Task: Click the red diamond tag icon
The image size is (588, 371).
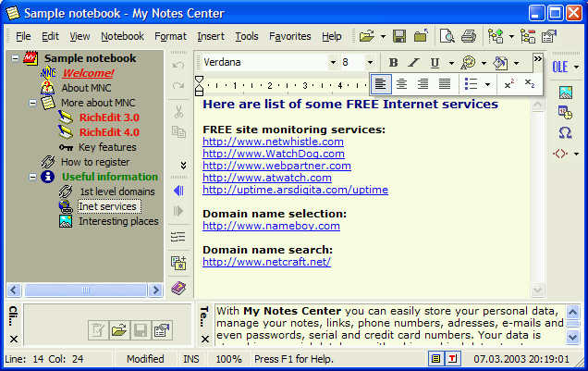Action: point(560,154)
